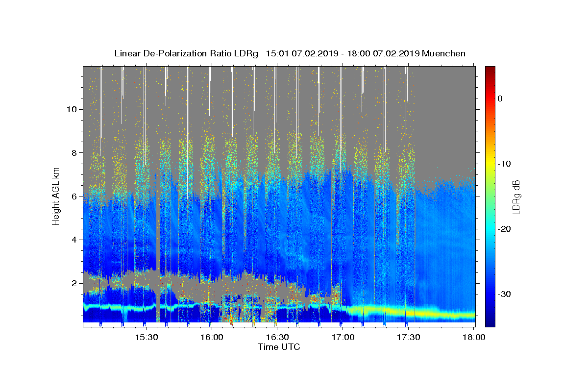Click the '18:00' time tick label
The width and height of the screenshot is (588, 392).
[x=473, y=337]
